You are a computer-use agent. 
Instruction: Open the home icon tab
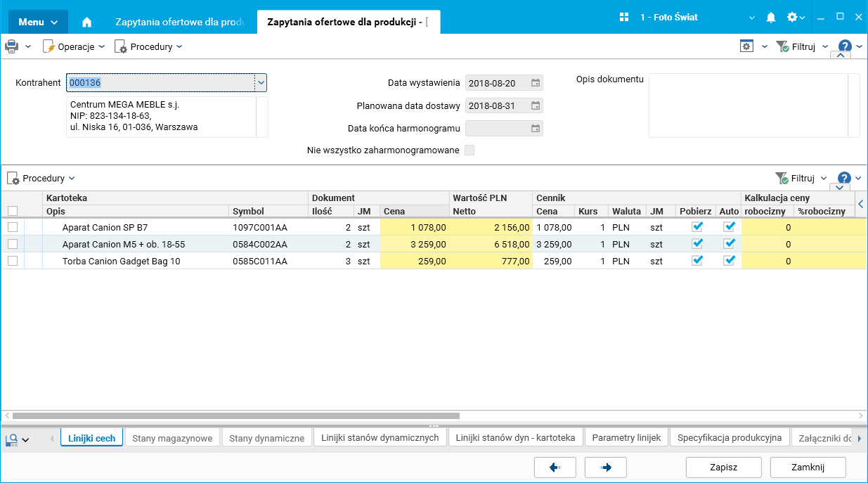[87, 22]
